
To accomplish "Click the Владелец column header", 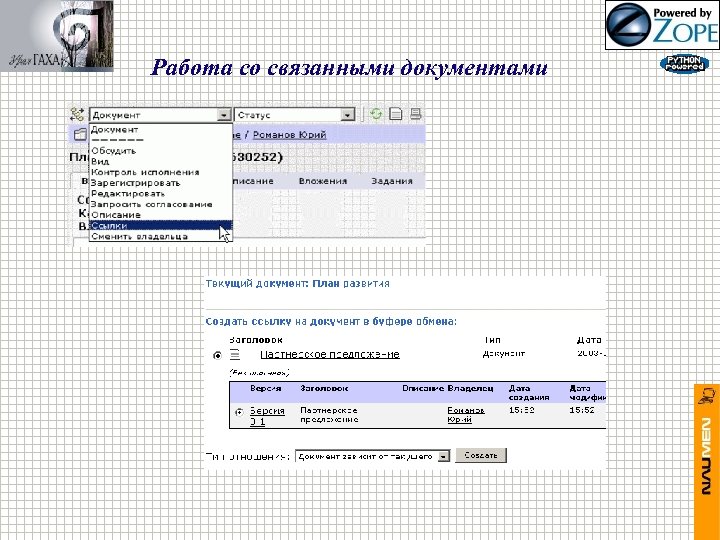I will [470, 388].
